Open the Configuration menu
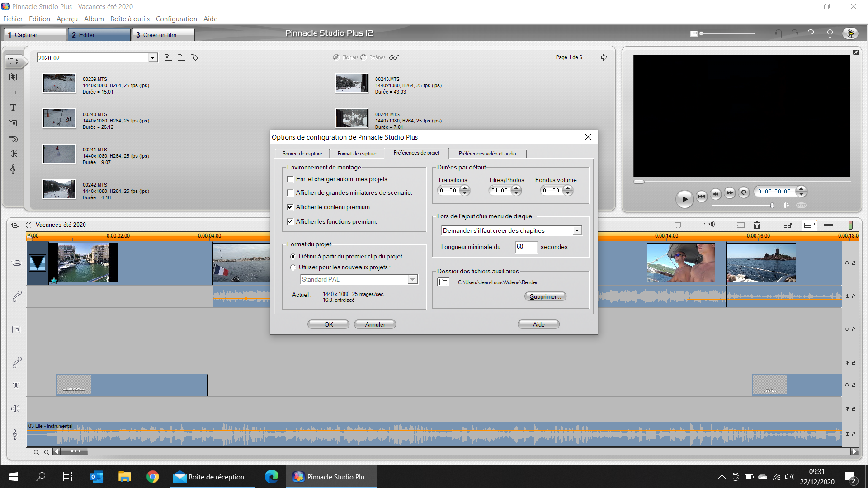868x488 pixels. pyautogui.click(x=176, y=19)
